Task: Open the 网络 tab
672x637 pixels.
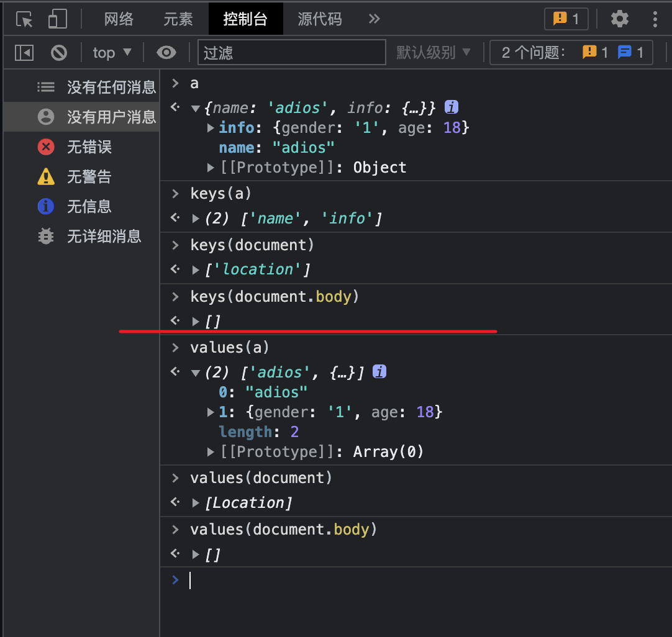Action: click(119, 19)
